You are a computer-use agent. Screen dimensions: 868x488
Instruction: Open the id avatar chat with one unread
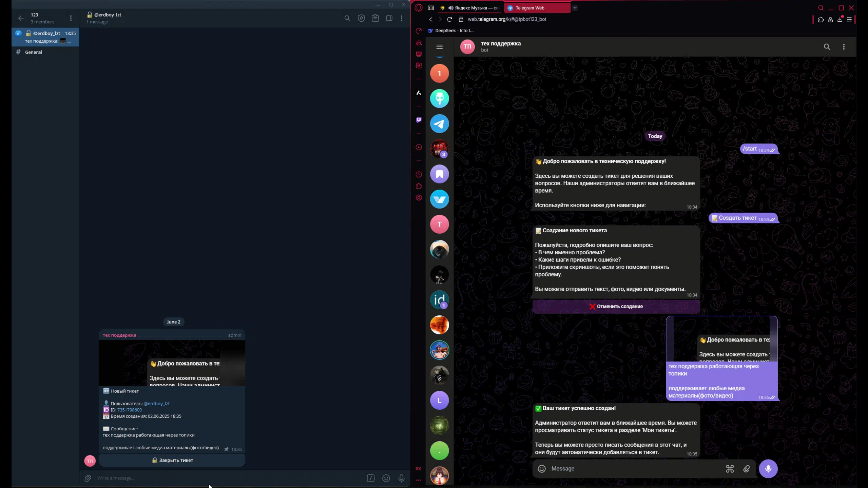[440, 300]
